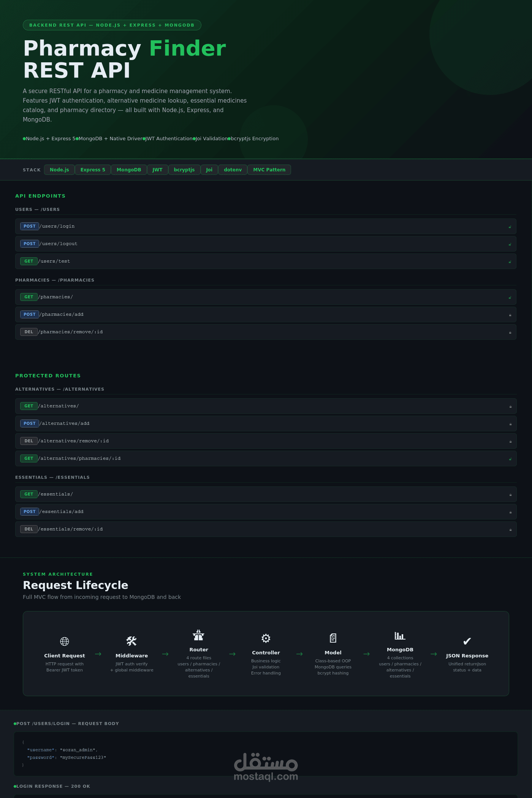Click the lock icon on GET /alternatives/ row
532x798 pixels.
[x=510, y=407]
